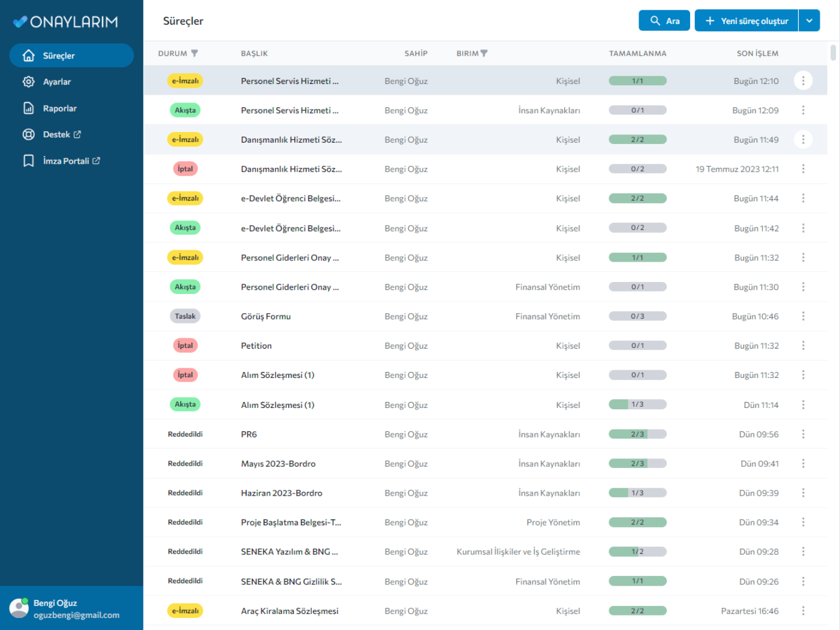Click the Süreçler page heading
This screenshot has height=630, width=840.
coord(183,21)
